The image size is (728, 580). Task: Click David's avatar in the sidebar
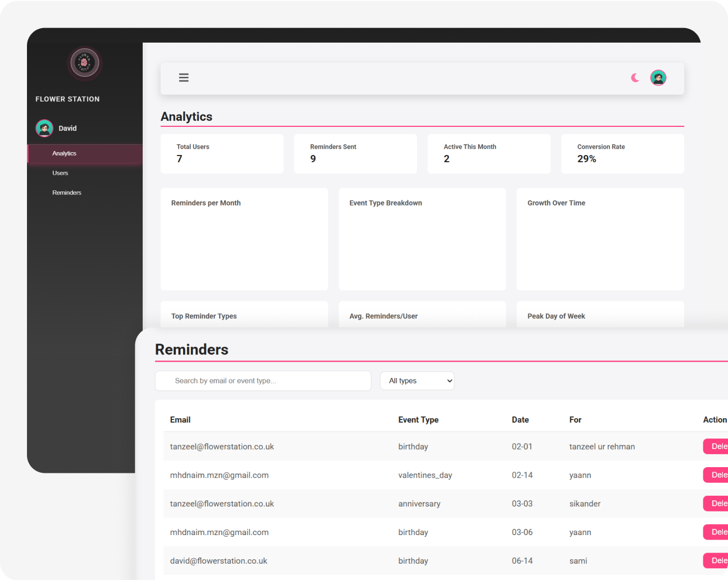[44, 128]
